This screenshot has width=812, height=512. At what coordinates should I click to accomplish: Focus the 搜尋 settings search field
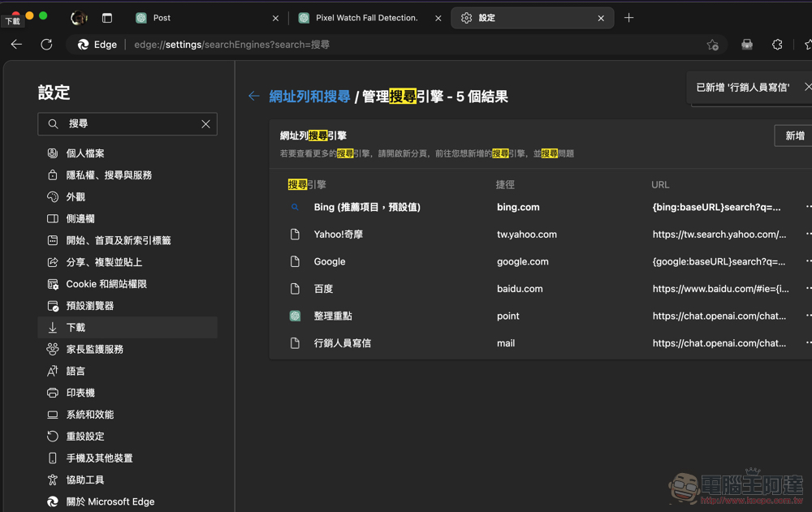click(x=127, y=123)
